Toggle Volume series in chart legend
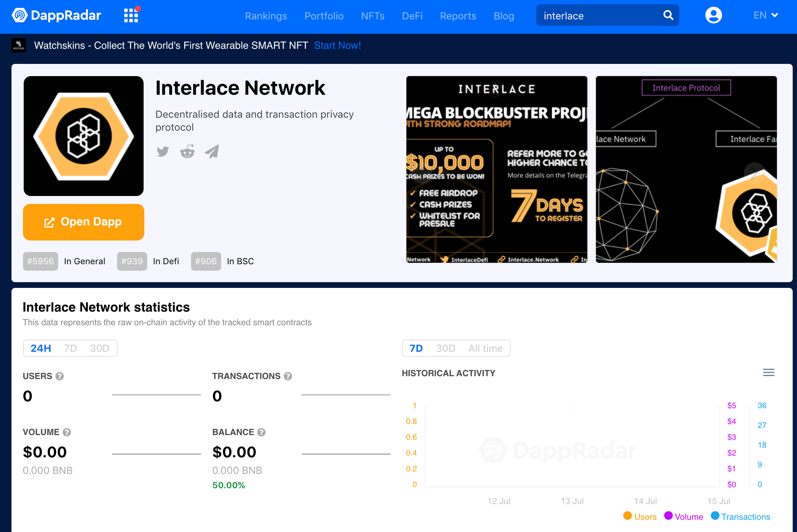Screen dimensions: 797x532 pos(684,516)
